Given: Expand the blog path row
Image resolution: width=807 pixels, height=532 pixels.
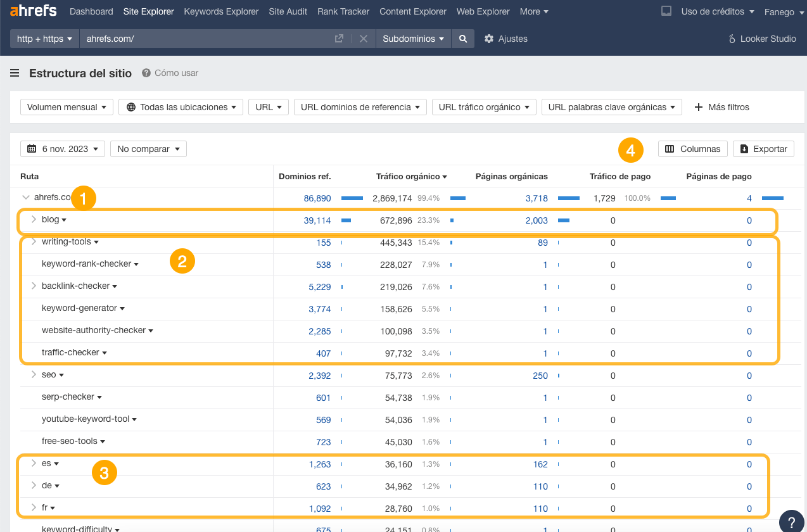Looking at the screenshot, I should tap(32, 219).
